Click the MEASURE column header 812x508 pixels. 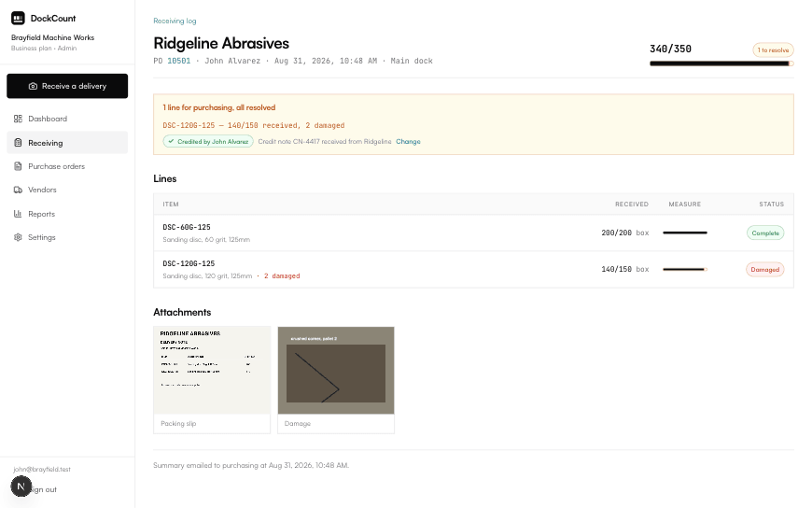click(685, 205)
